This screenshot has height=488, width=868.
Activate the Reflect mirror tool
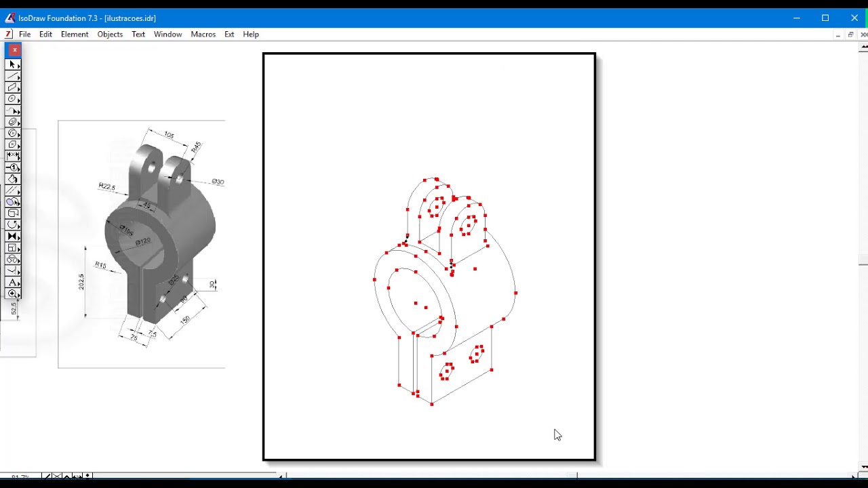pos(13,237)
